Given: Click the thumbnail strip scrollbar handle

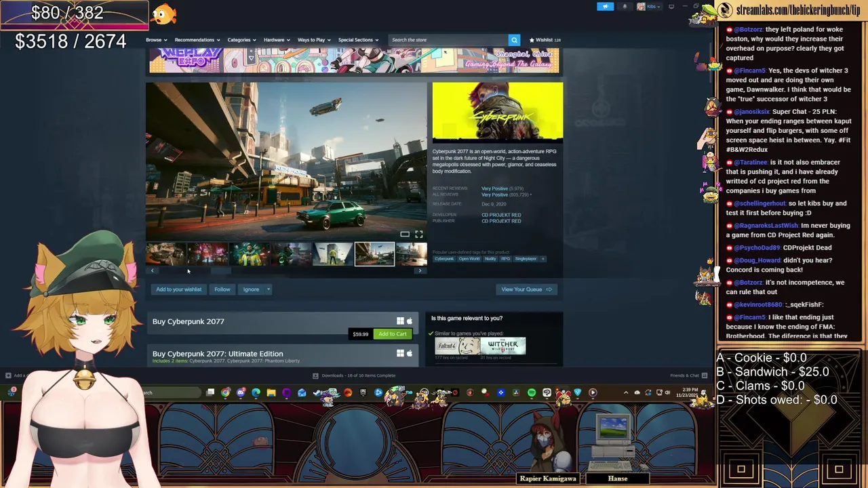Looking at the screenshot, I should pyautogui.click(x=220, y=270).
